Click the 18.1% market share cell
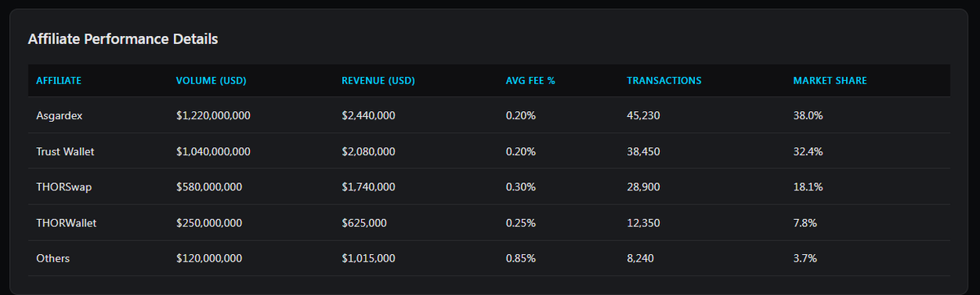The width and height of the screenshot is (980, 295). click(x=808, y=187)
